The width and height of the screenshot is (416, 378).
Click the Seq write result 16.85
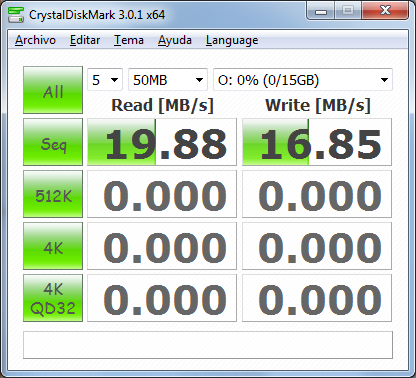click(x=317, y=142)
